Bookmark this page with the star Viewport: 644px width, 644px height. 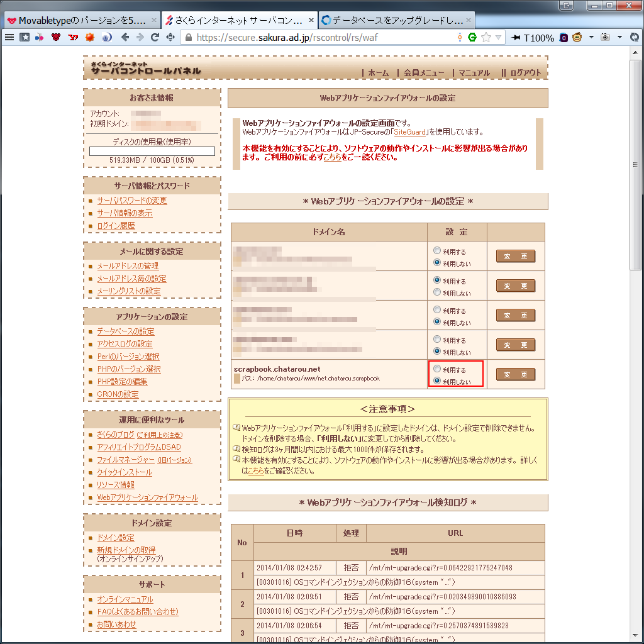point(486,37)
